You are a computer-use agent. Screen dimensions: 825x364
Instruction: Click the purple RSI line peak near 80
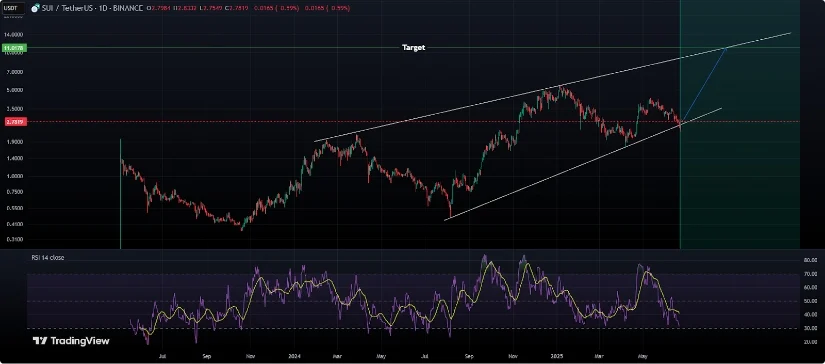point(484,257)
